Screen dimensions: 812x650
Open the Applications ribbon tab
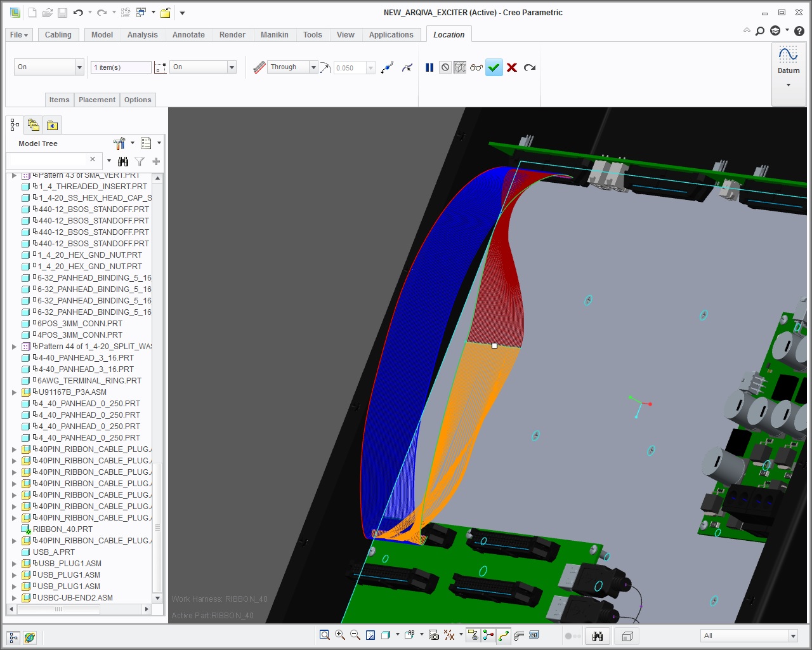click(x=391, y=35)
